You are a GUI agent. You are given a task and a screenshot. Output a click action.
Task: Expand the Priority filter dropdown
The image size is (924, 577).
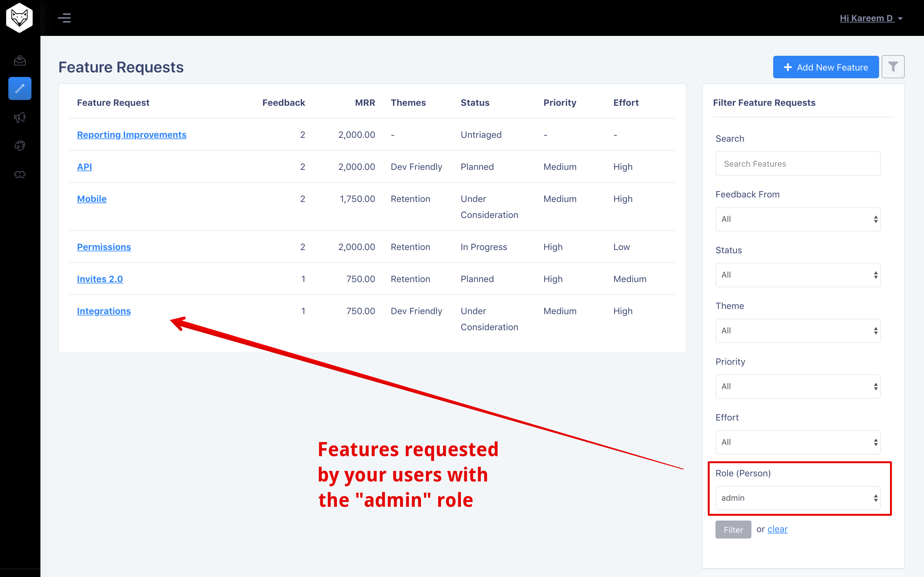click(798, 386)
